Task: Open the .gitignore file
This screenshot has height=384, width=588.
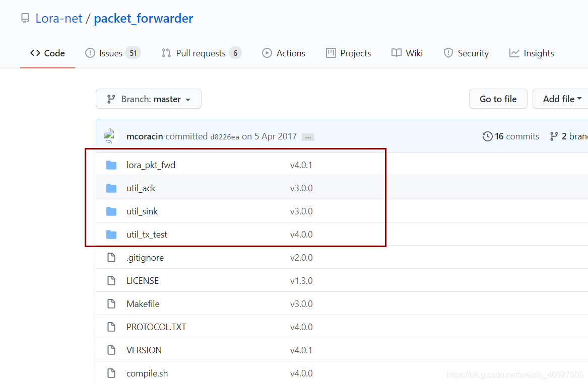Action: pos(145,258)
